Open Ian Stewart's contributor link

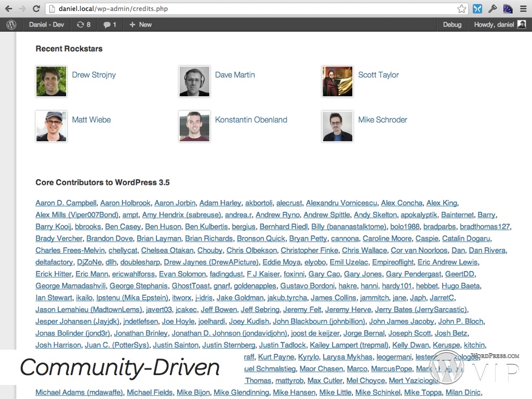54,298
